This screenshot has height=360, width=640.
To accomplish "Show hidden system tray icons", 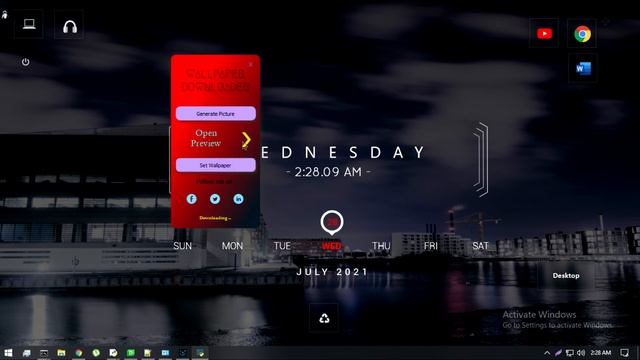I will tap(547, 353).
